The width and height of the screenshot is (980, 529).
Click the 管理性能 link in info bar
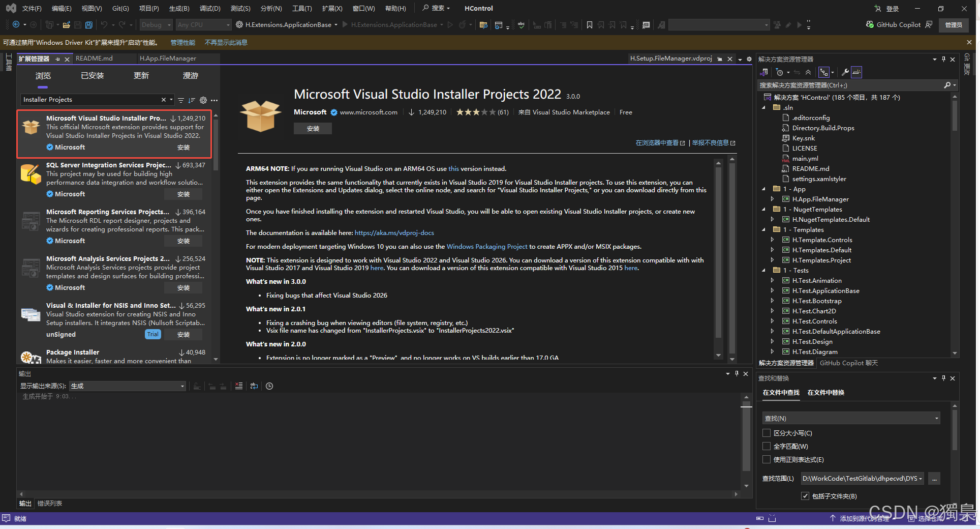182,42
